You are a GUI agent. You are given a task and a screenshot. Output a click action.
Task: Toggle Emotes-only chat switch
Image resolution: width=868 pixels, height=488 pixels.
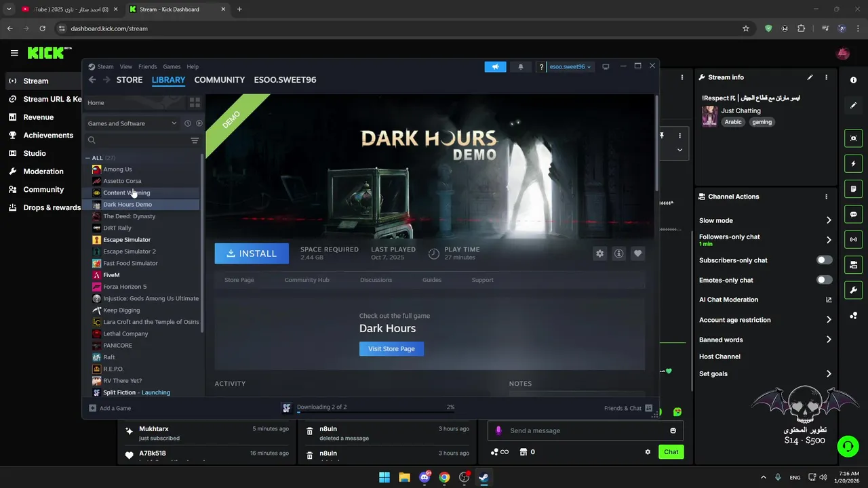point(824,280)
